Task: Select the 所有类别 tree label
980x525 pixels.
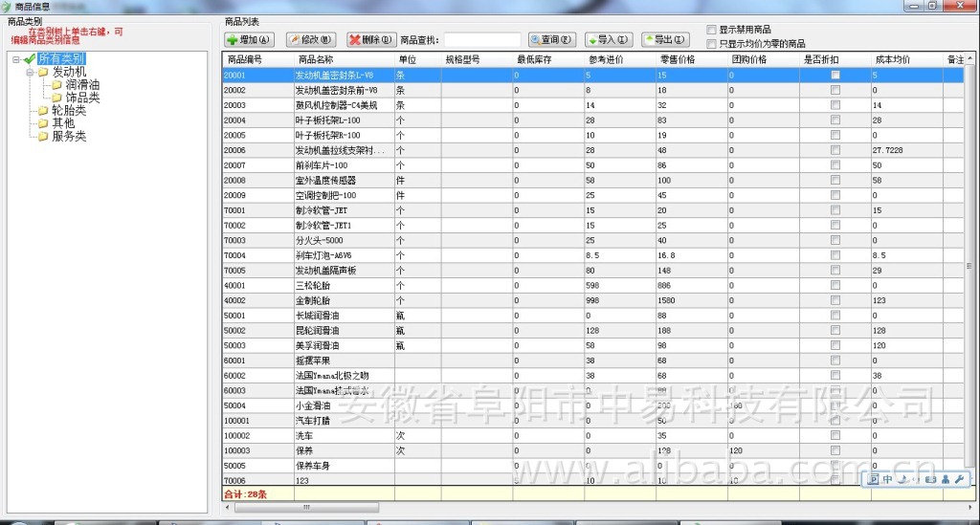Action: point(61,58)
